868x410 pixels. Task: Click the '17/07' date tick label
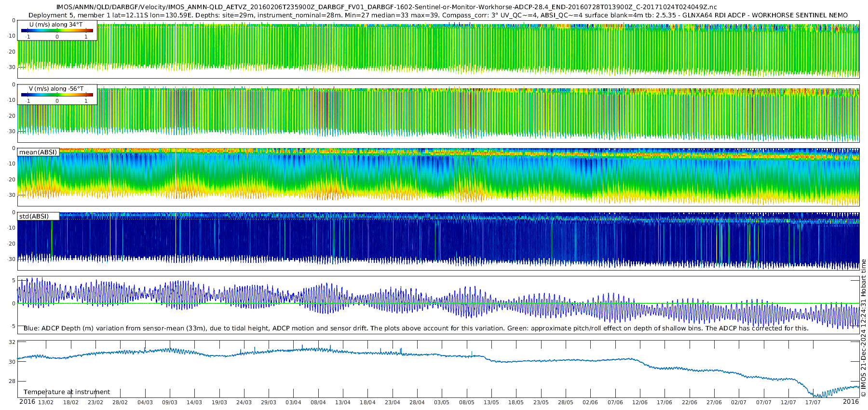813,402
